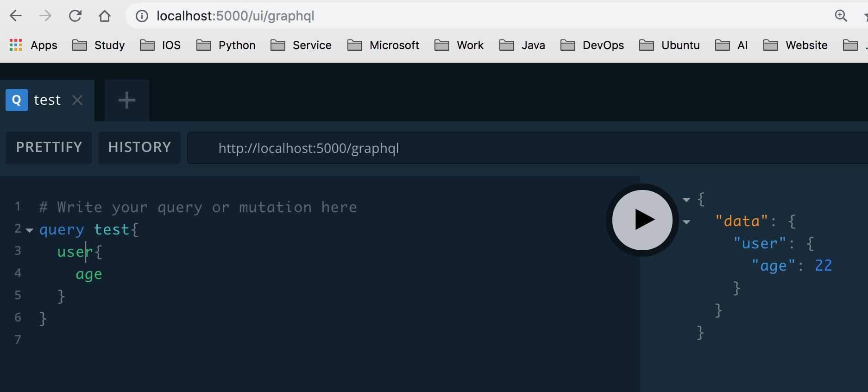This screenshot has width=868, height=392.
Task: Click the browser address bar URL
Action: tap(235, 16)
